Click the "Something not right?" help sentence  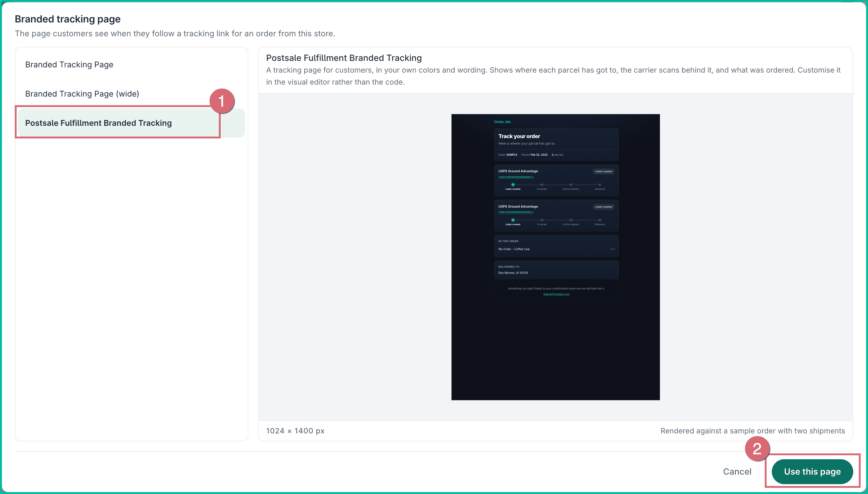(556, 289)
